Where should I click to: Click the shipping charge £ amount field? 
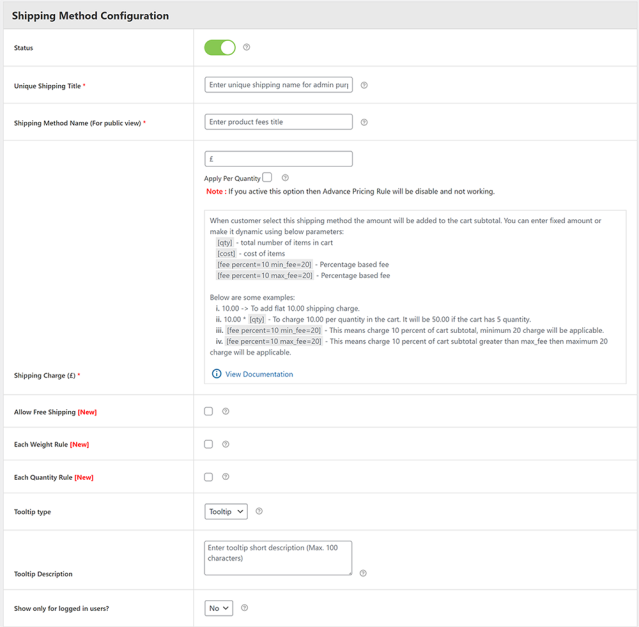278,159
